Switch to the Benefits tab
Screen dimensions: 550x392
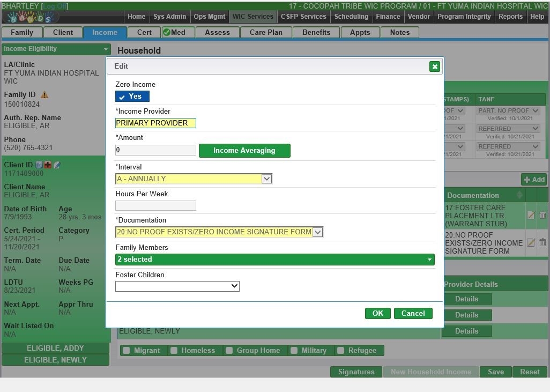pos(316,32)
